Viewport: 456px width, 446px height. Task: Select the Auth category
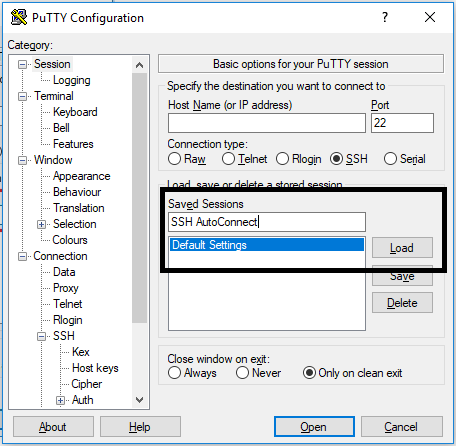pos(83,400)
